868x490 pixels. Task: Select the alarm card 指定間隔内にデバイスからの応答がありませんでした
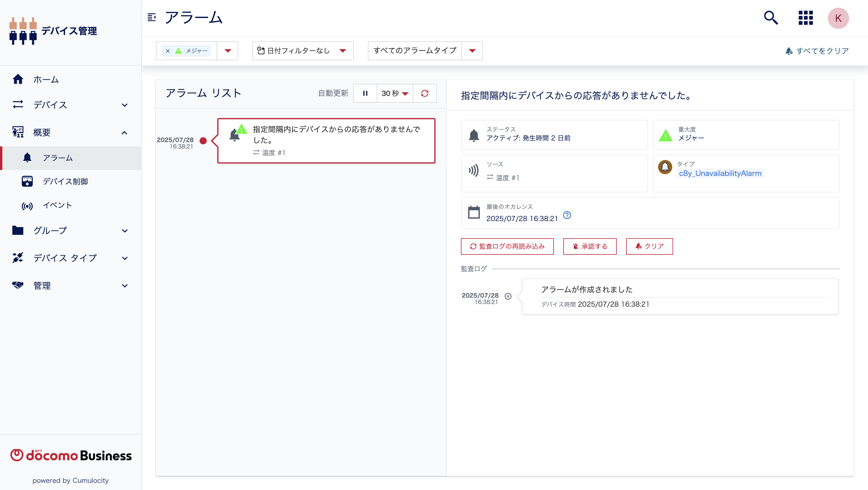(x=326, y=141)
